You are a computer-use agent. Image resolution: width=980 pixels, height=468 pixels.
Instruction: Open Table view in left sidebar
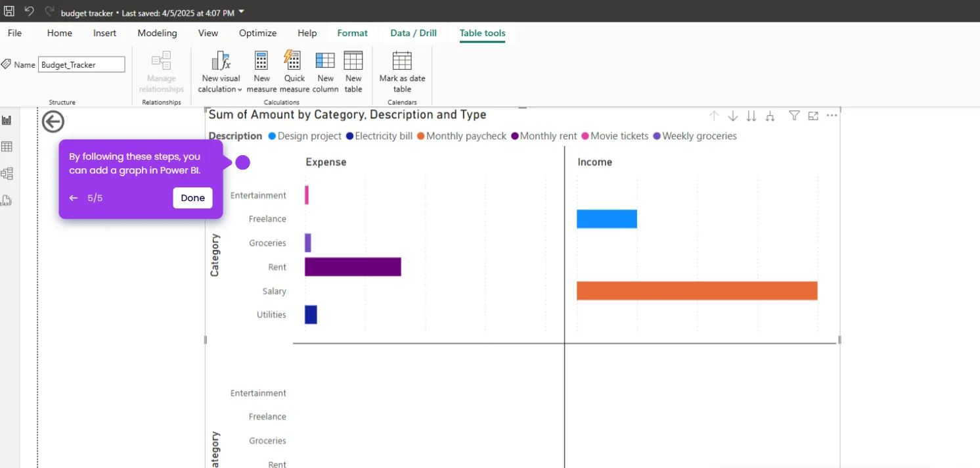point(7,147)
